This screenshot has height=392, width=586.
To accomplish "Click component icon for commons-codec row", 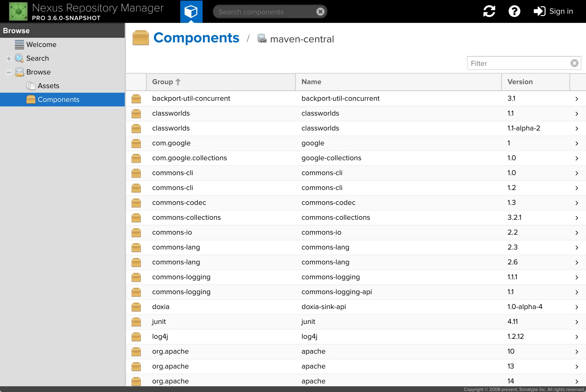I will point(136,203).
